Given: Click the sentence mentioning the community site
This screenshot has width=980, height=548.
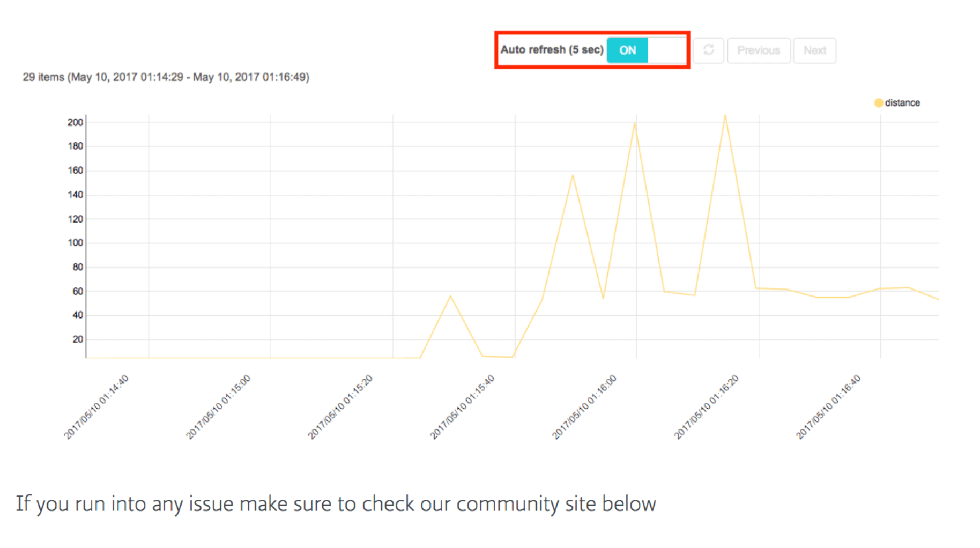Looking at the screenshot, I should 336,503.
